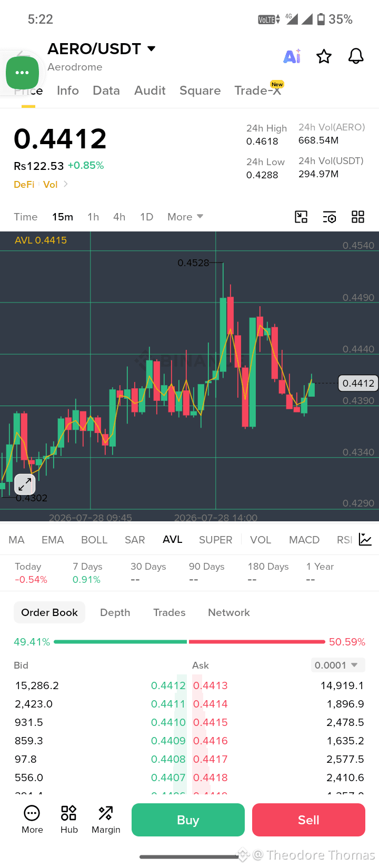This screenshot has width=379, height=868.
Task: Switch to the Info tab
Action: coord(68,90)
